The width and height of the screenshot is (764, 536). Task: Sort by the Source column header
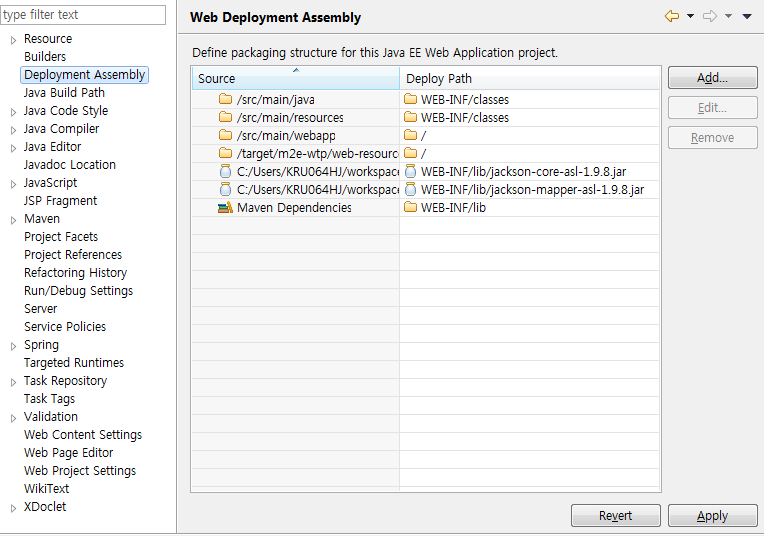pyautogui.click(x=295, y=79)
